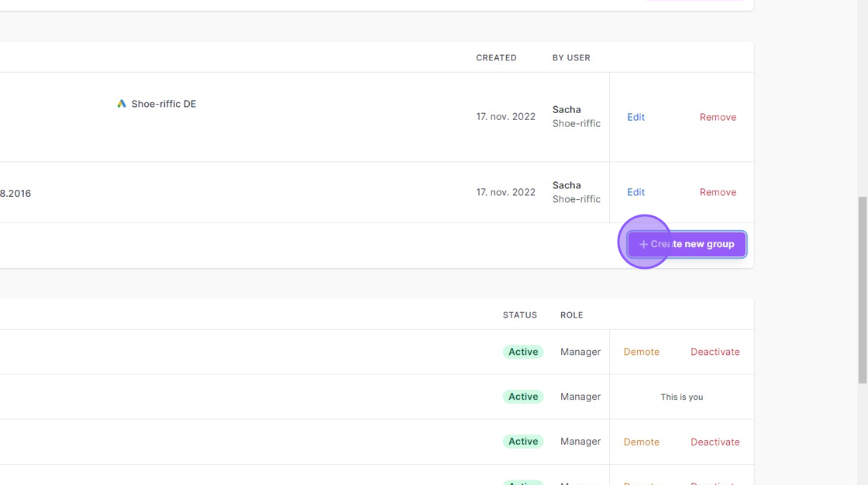This screenshot has width=868, height=485.
Task: Demote the manager listed above the 'This is you' row
Action: [x=641, y=352]
